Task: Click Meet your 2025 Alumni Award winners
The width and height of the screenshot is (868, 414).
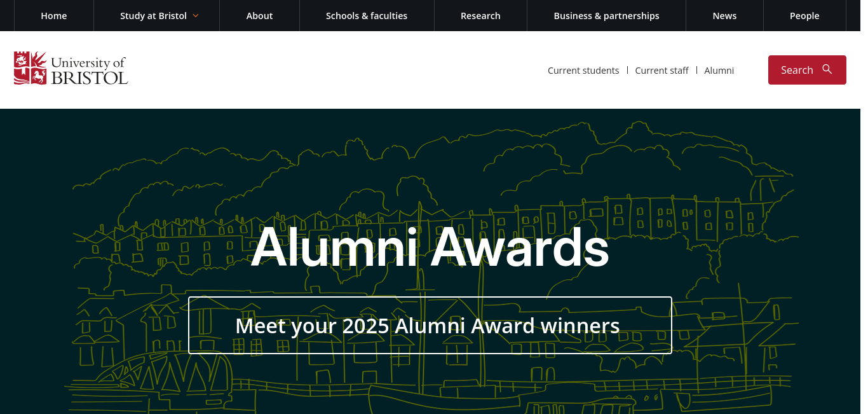Action: click(430, 325)
